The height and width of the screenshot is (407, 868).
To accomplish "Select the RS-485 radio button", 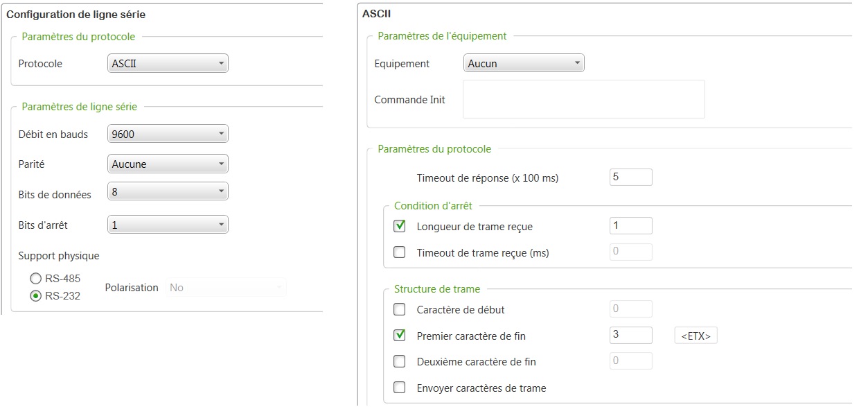I will pos(35,279).
